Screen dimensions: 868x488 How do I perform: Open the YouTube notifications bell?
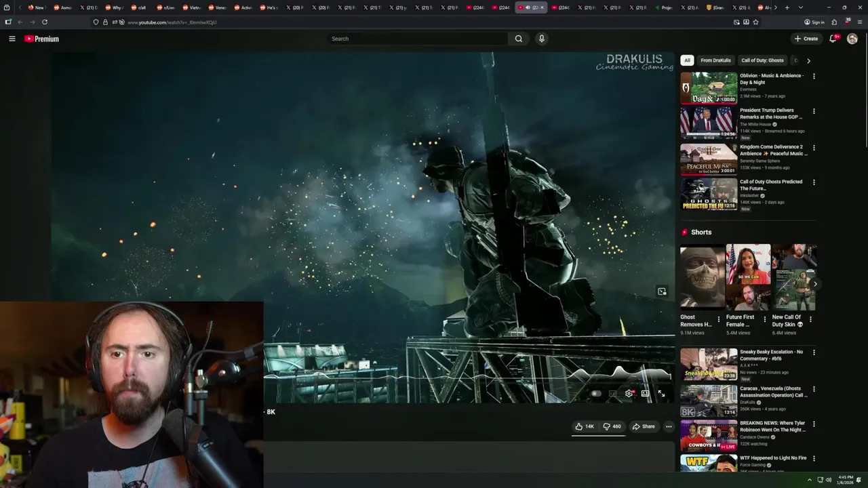(x=833, y=39)
